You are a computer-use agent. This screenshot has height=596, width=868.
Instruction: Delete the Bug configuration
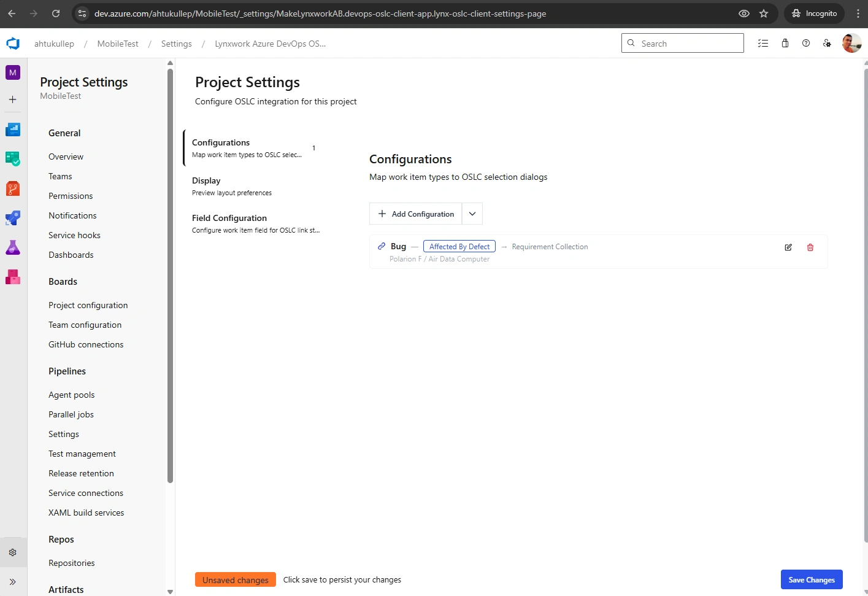coord(810,247)
